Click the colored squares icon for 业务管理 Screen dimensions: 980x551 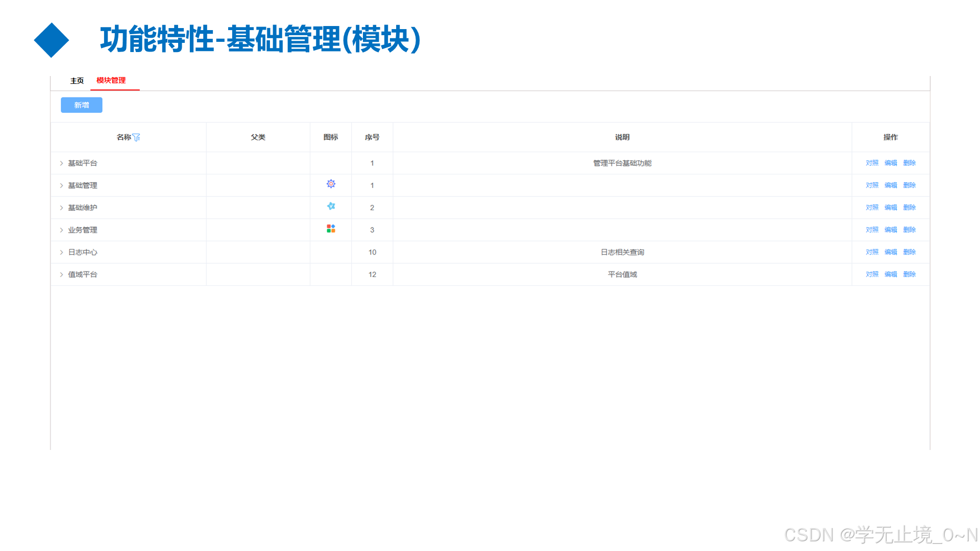330,229
